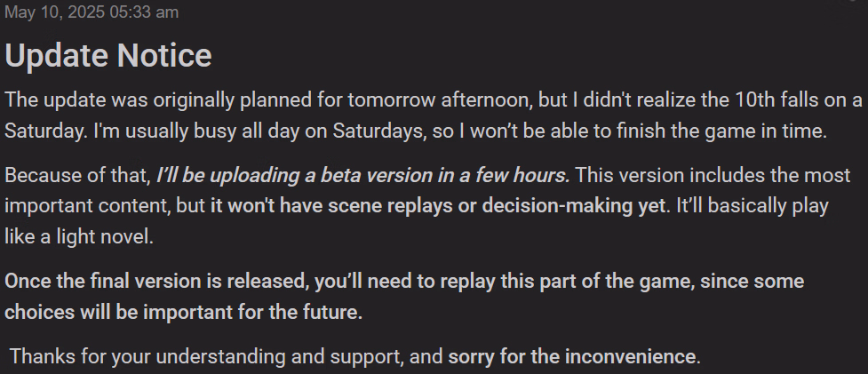The height and width of the screenshot is (374, 868).
Task: Click the words "Because of that"
Action: pyautogui.click(x=77, y=175)
